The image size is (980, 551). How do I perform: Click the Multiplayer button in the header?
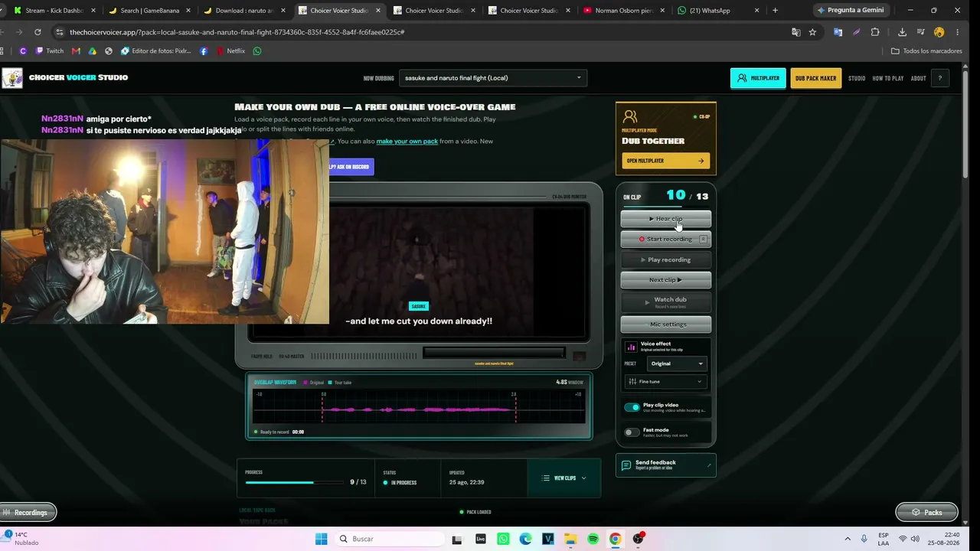[758, 78]
